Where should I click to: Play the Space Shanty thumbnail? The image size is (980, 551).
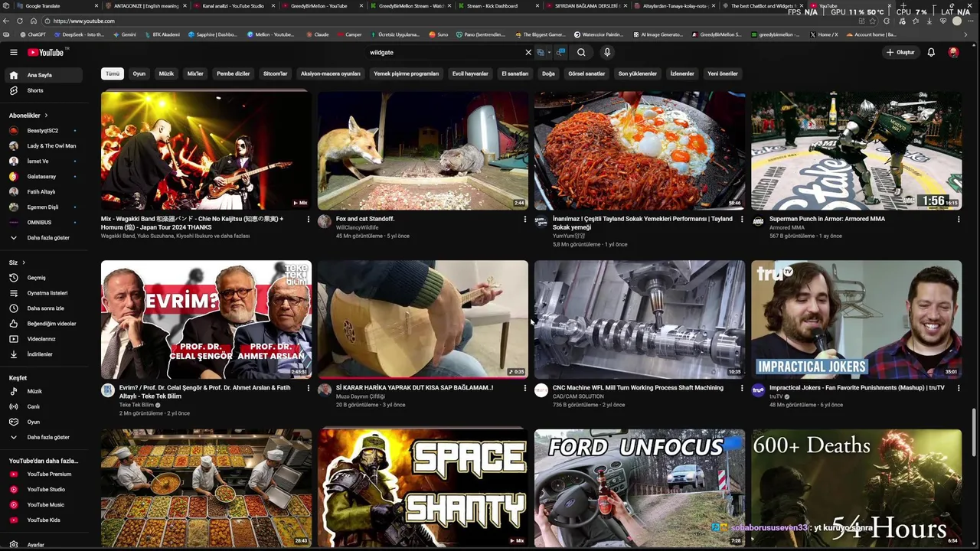[x=423, y=488]
